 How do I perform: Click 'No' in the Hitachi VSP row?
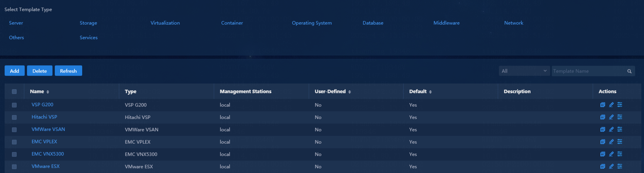pos(318,118)
